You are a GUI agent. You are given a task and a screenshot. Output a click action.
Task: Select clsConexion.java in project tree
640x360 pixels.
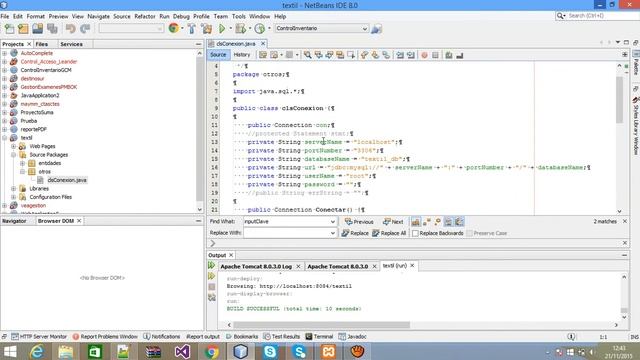(67, 180)
